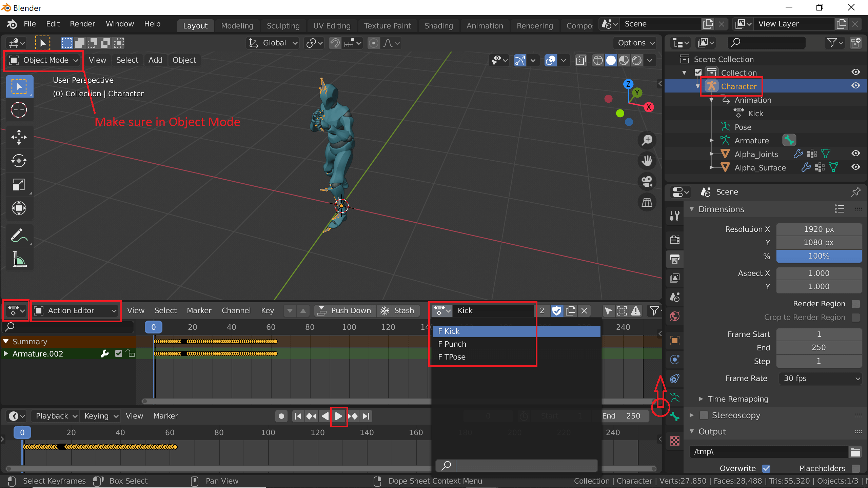Choose the Punch action from list
868x488 pixels.
point(516,344)
